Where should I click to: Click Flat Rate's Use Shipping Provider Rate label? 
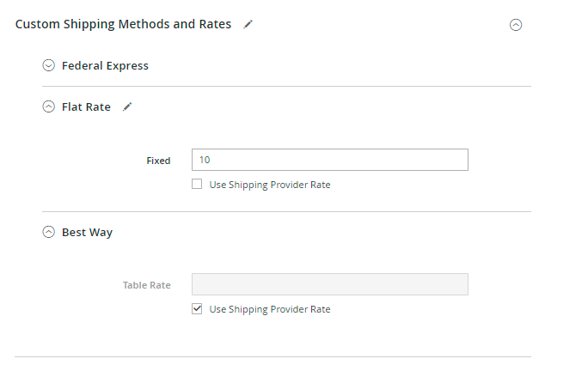tap(270, 185)
